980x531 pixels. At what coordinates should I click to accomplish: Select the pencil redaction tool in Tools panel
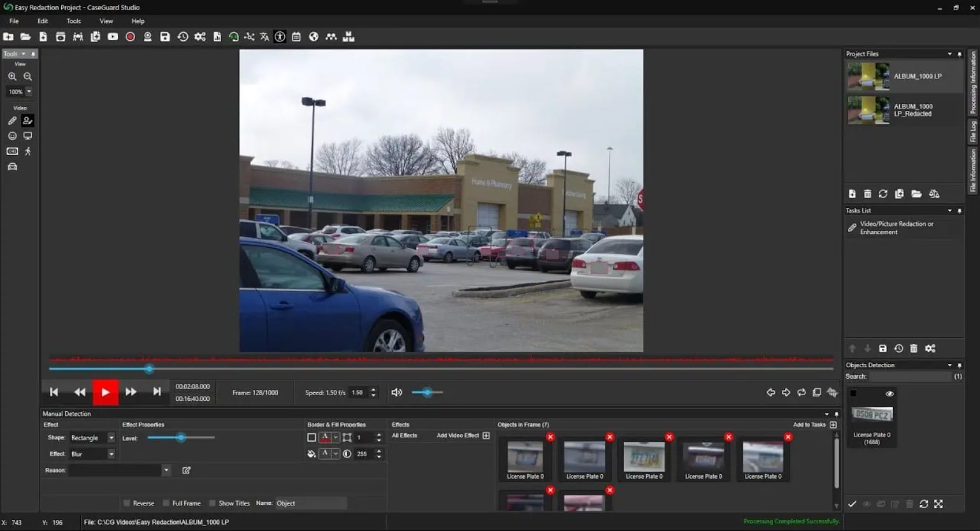click(x=12, y=120)
